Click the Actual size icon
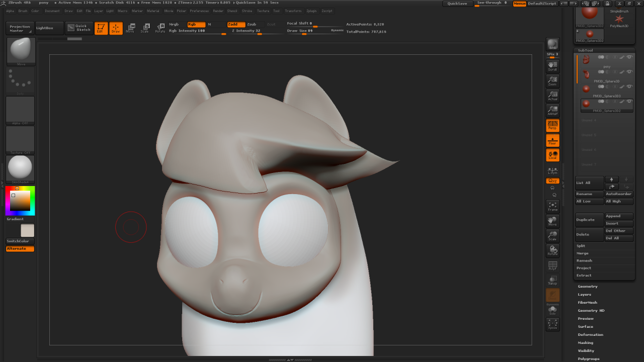The height and width of the screenshot is (362, 644). tap(552, 96)
